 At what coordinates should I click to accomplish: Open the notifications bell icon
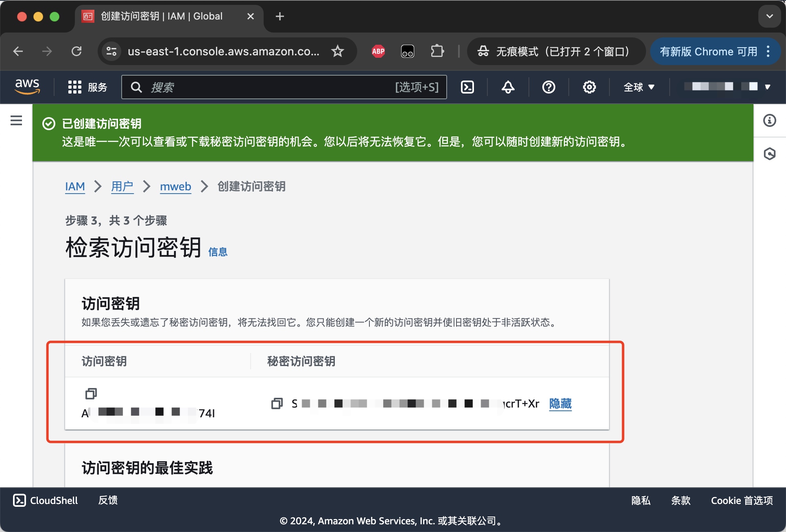pos(508,87)
